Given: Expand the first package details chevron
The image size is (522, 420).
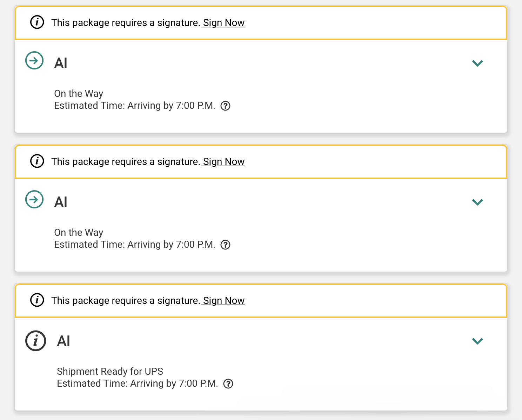Looking at the screenshot, I should (x=477, y=63).
